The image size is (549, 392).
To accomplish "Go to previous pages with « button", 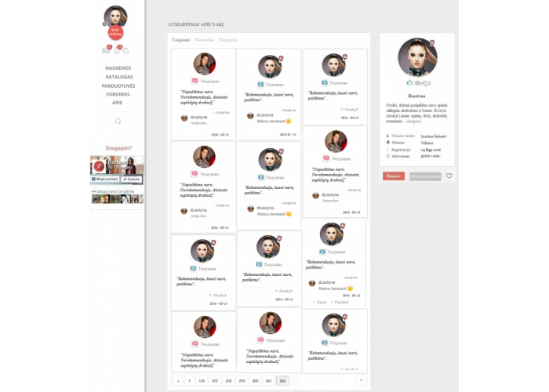I will click(x=178, y=381).
